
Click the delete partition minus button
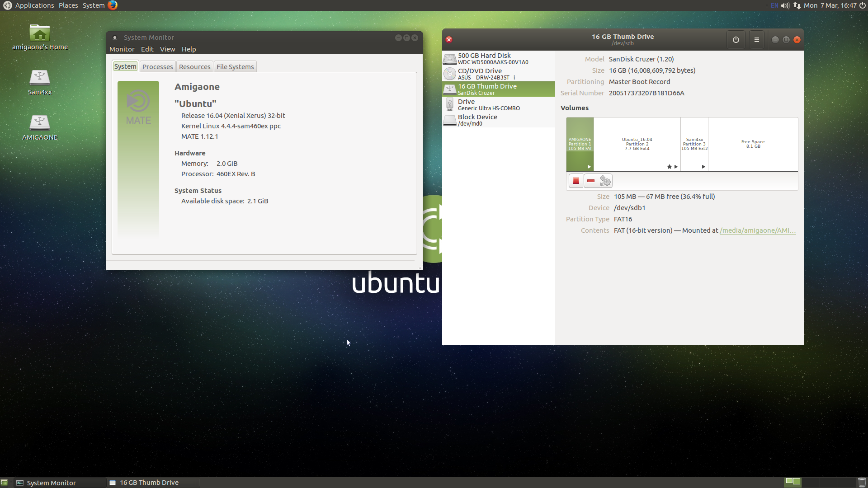pos(590,181)
